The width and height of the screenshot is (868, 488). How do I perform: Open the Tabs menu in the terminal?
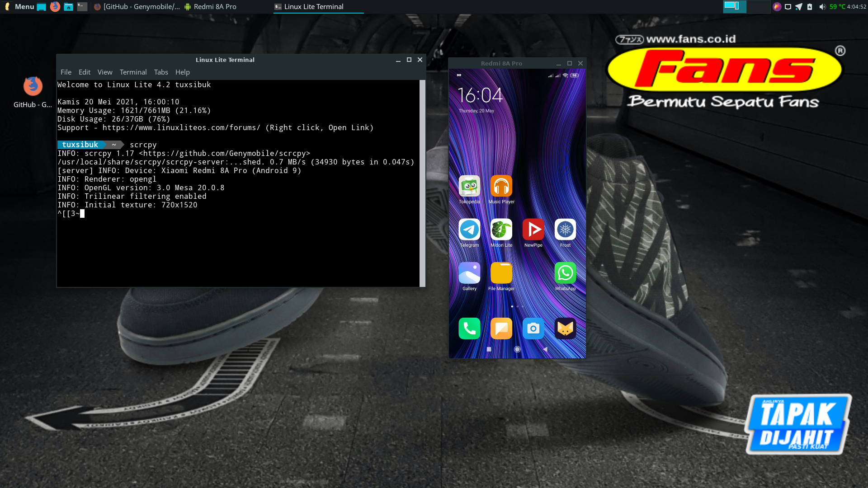[x=161, y=72]
